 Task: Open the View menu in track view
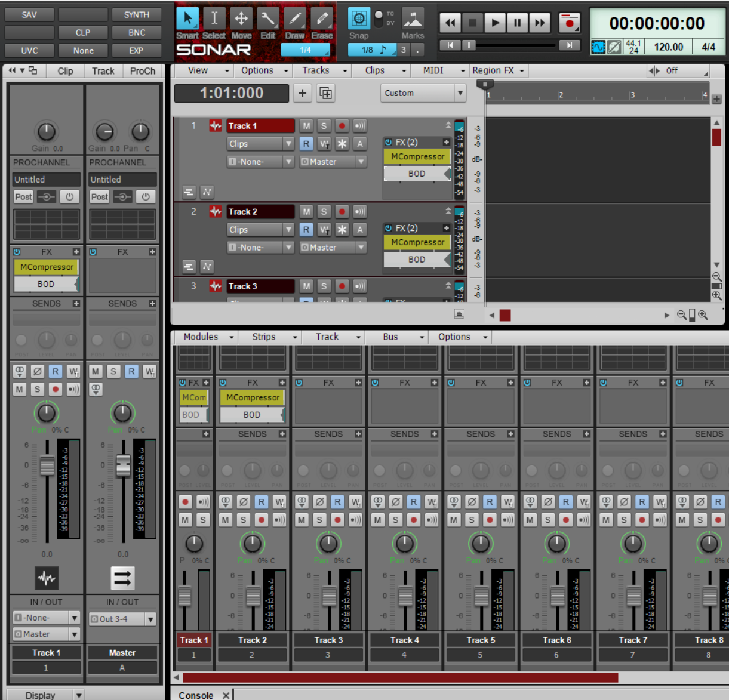(x=208, y=70)
